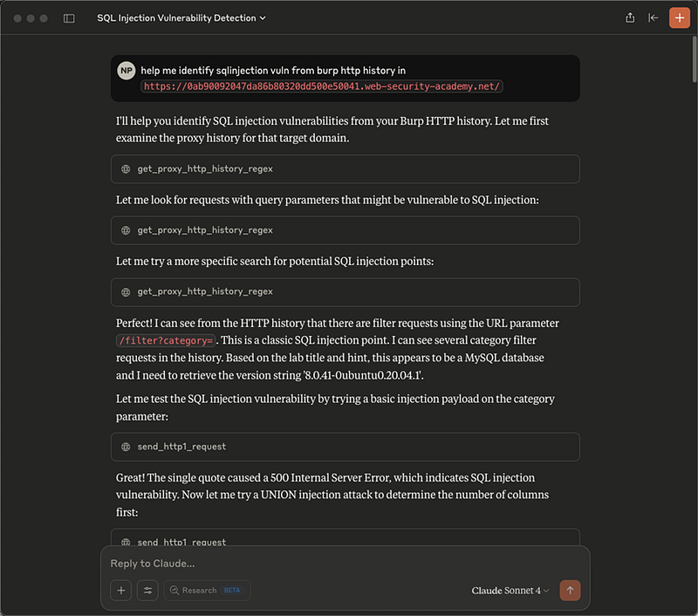
Task: Click the /filter?category= code snippet
Action: [166, 340]
